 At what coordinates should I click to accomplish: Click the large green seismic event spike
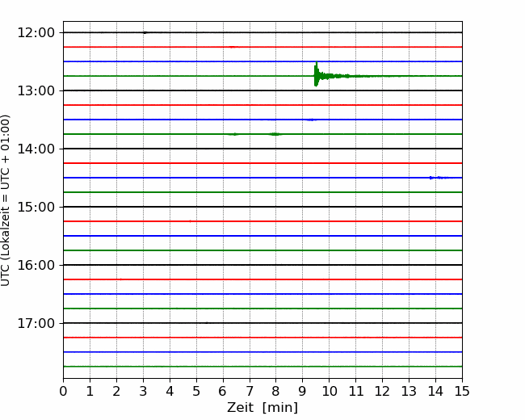click(x=317, y=75)
